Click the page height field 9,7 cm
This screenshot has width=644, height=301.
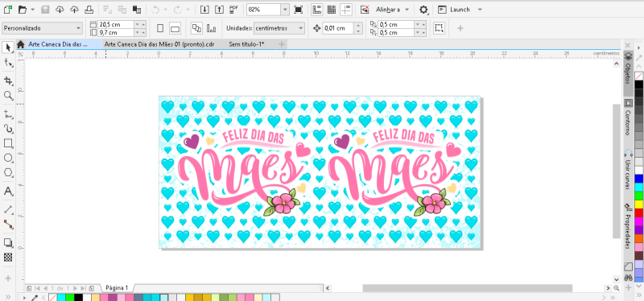(116, 32)
